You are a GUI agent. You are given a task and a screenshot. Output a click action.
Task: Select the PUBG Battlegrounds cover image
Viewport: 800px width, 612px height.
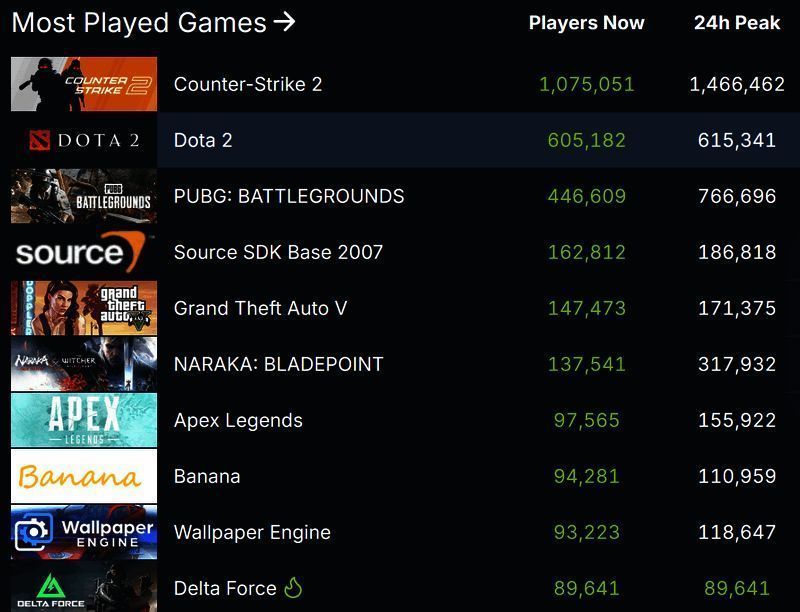pyautogui.click(x=84, y=196)
